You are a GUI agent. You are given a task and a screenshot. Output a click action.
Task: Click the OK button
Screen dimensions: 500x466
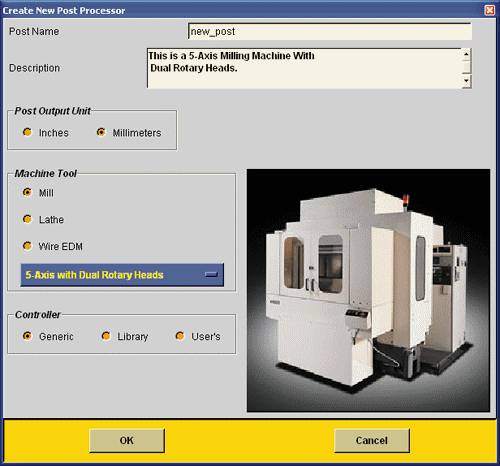coord(127,440)
